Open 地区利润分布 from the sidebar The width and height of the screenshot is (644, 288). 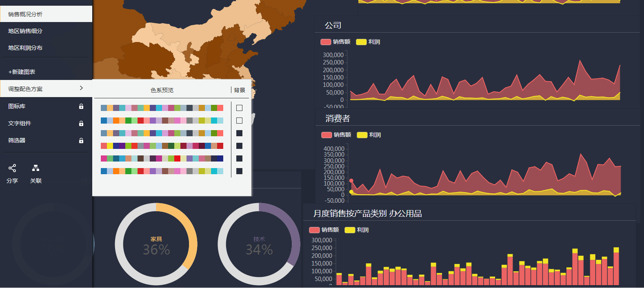25,48
